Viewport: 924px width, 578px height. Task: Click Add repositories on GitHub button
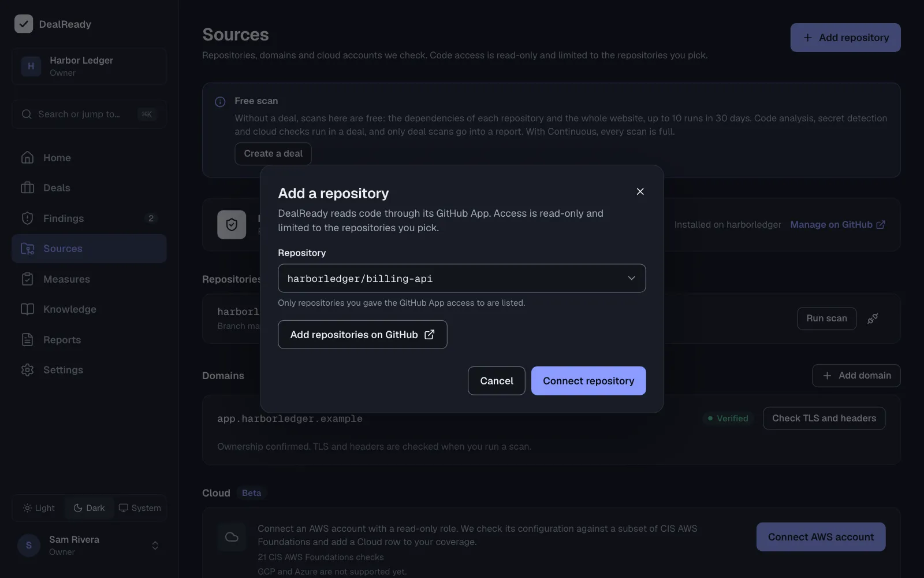tap(362, 335)
